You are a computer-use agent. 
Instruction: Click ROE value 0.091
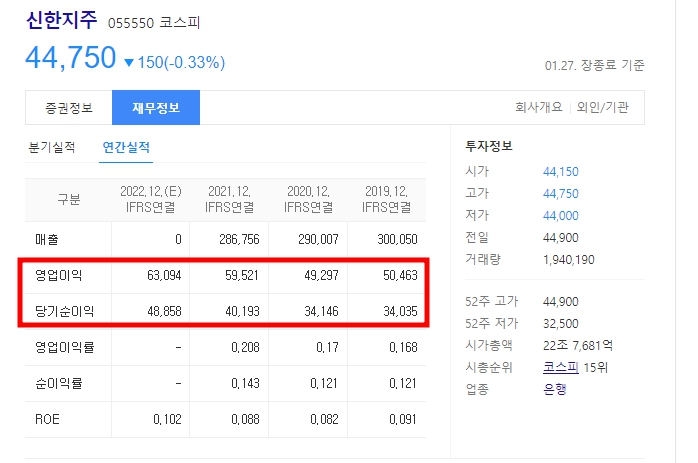(x=403, y=419)
